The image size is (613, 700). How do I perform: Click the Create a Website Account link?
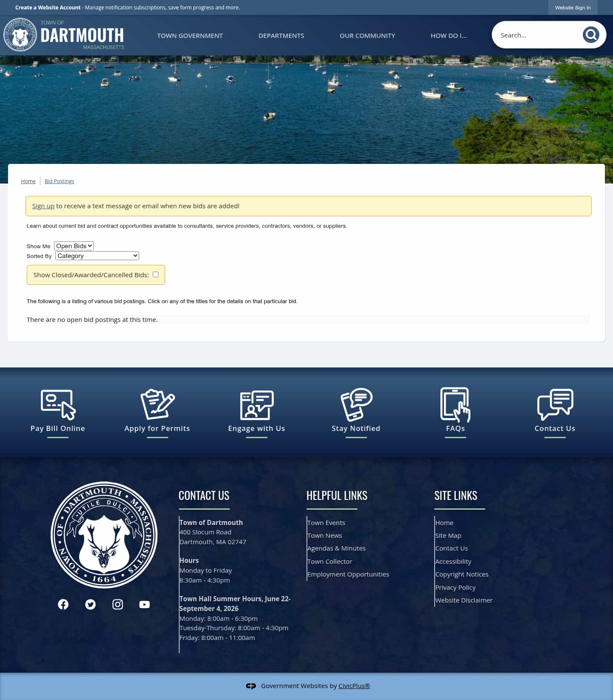tap(48, 8)
